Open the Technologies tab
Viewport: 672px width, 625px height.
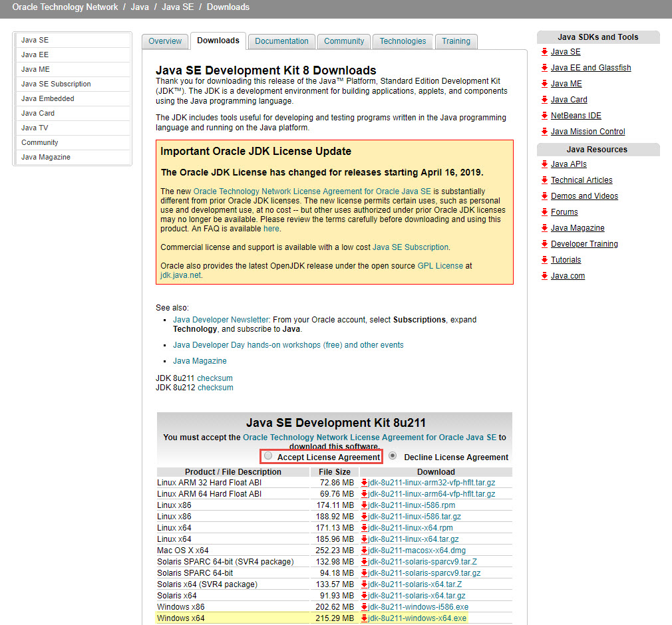[403, 41]
